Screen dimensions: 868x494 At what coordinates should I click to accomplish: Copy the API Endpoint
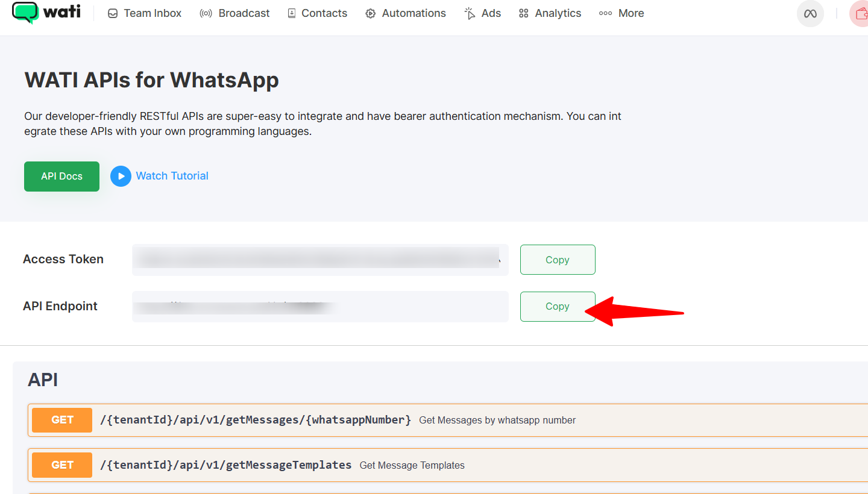tap(558, 307)
